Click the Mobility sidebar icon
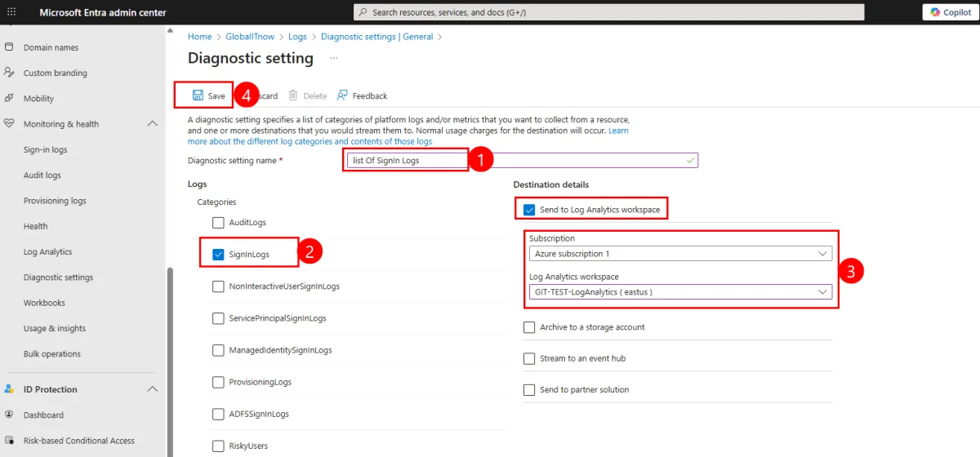The height and width of the screenshot is (457, 980). tap(9, 98)
